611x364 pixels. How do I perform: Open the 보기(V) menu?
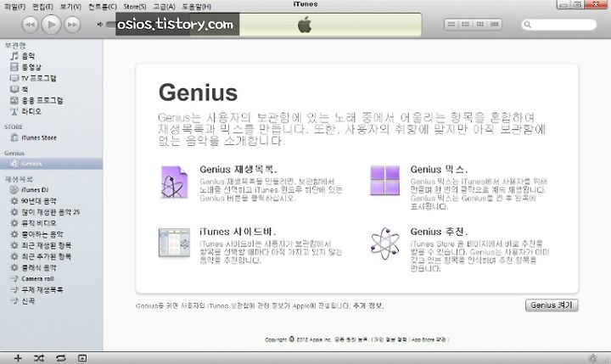tap(70, 7)
